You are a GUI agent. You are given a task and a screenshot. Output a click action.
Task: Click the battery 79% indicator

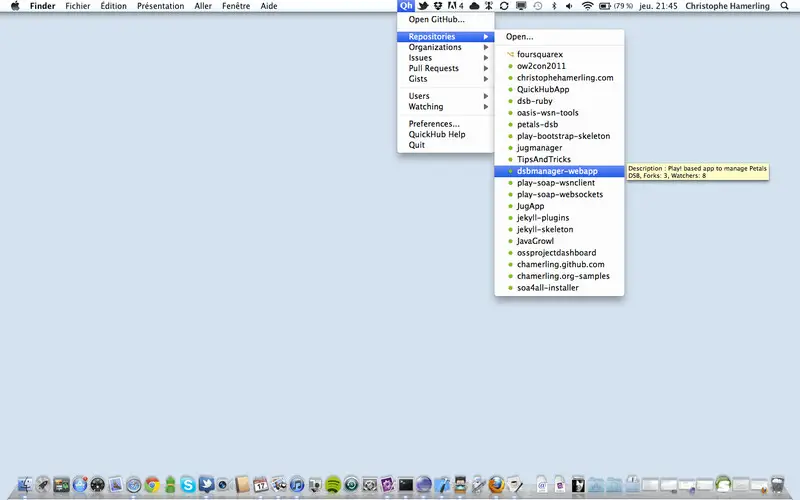(x=616, y=6)
